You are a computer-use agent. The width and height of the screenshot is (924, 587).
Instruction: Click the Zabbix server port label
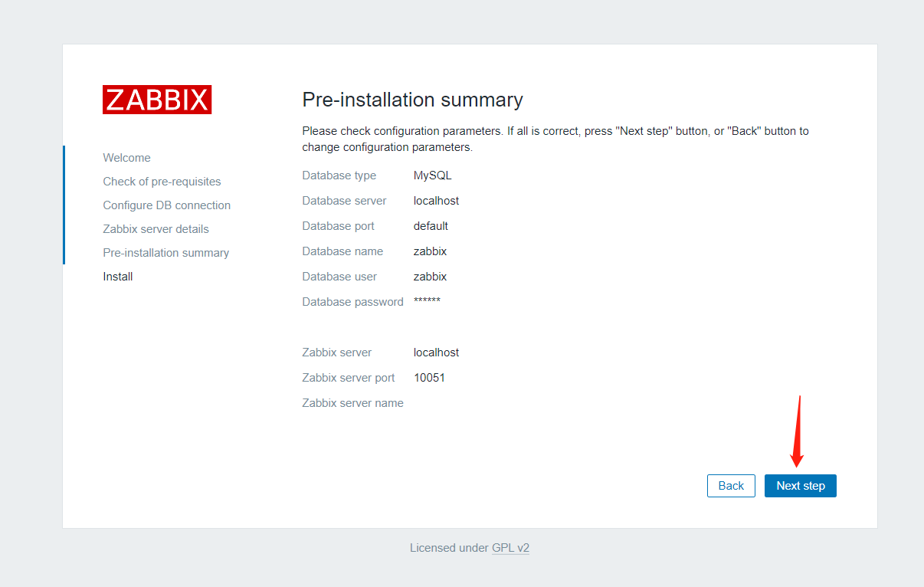coord(349,378)
